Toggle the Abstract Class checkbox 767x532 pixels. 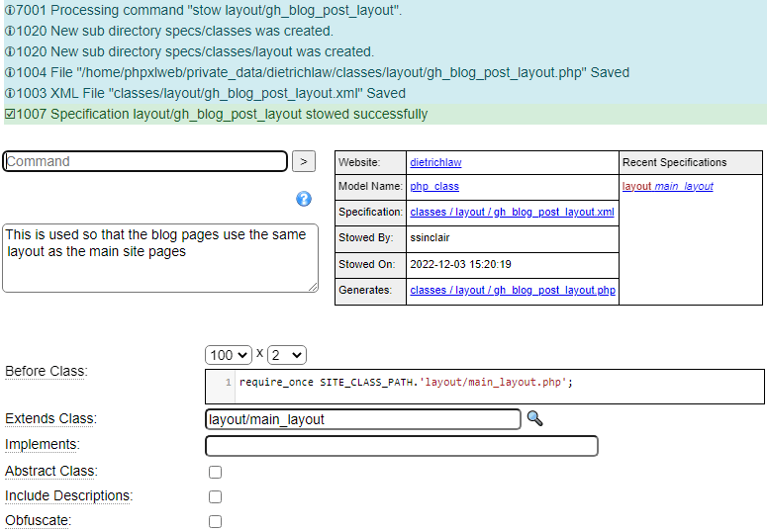pyautogui.click(x=215, y=473)
